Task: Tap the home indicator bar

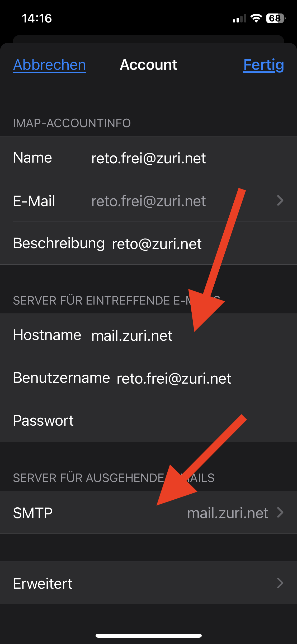Action: tap(149, 636)
